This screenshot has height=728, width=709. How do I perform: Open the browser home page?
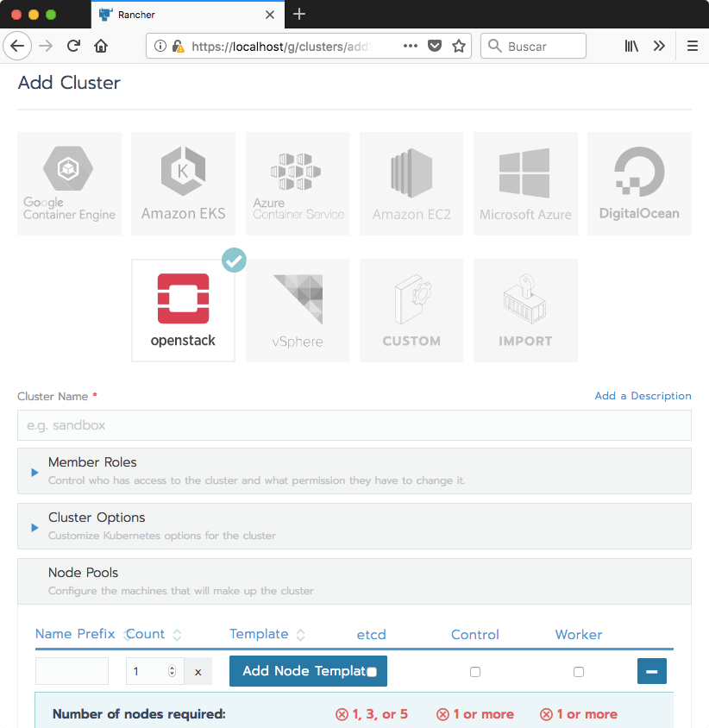point(101,46)
